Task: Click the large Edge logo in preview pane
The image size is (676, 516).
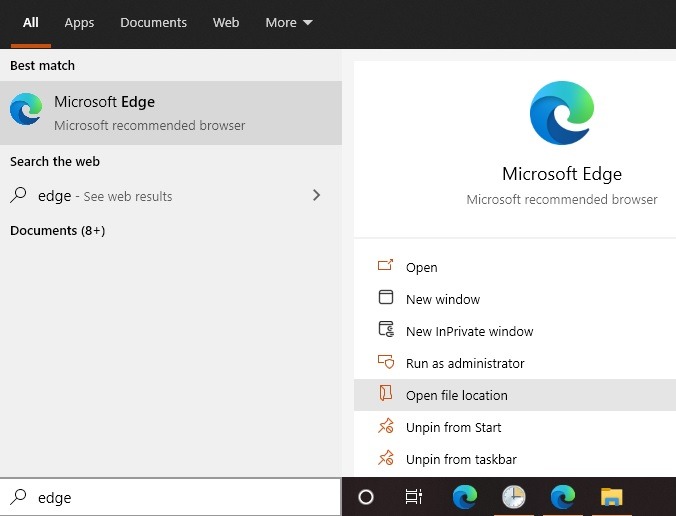Action: [562, 113]
